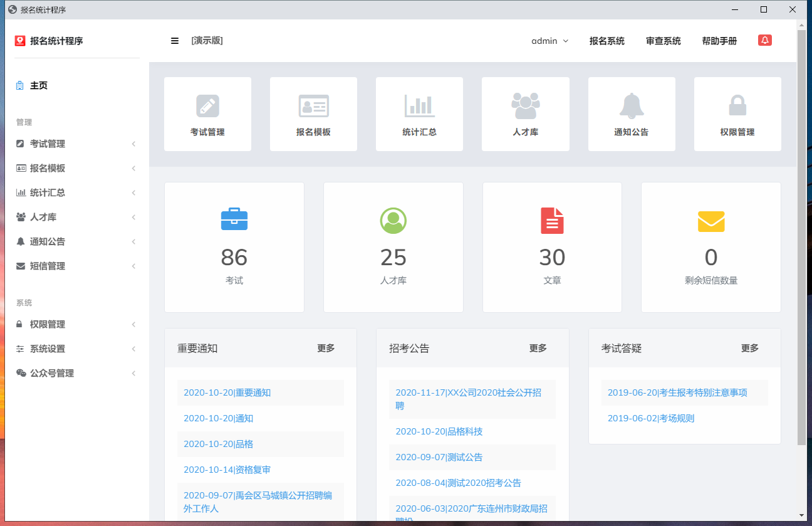Open the 2020-10-20|通知 notice
The width and height of the screenshot is (812, 526).
(218, 418)
